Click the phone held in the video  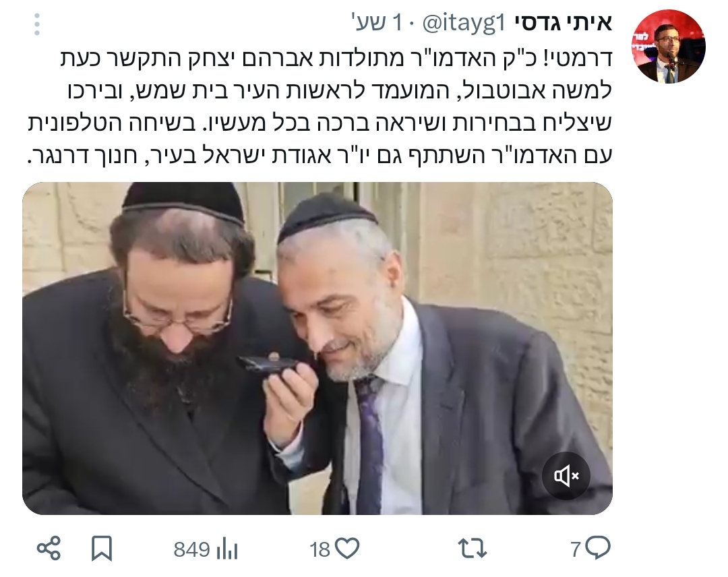pyautogui.click(x=266, y=365)
